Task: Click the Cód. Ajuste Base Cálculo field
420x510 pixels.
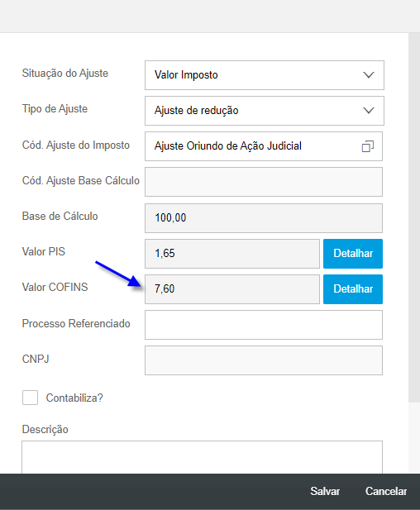Action: [x=264, y=182]
